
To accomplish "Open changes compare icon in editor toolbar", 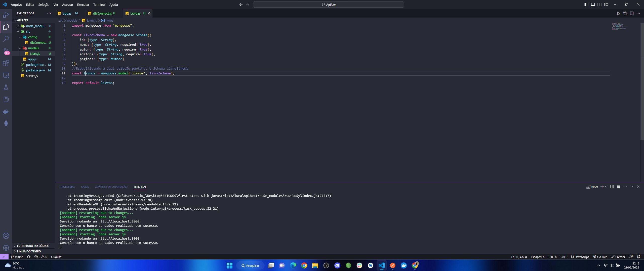I will pyautogui.click(x=625, y=13).
